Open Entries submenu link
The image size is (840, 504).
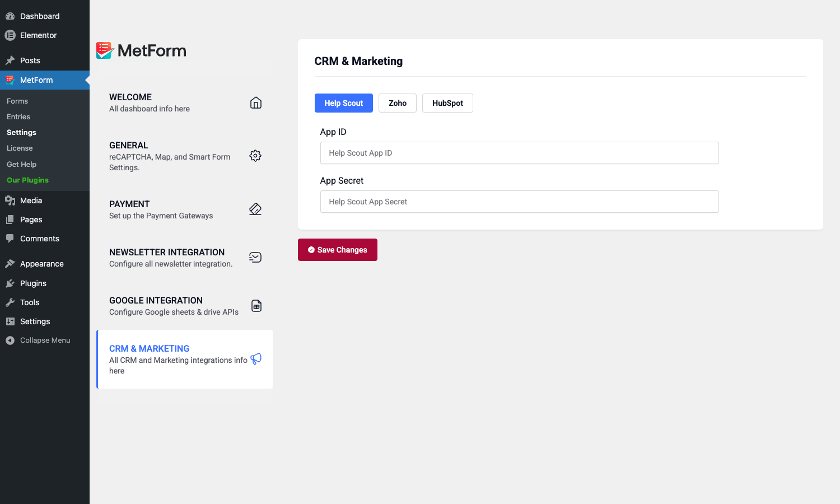point(18,117)
